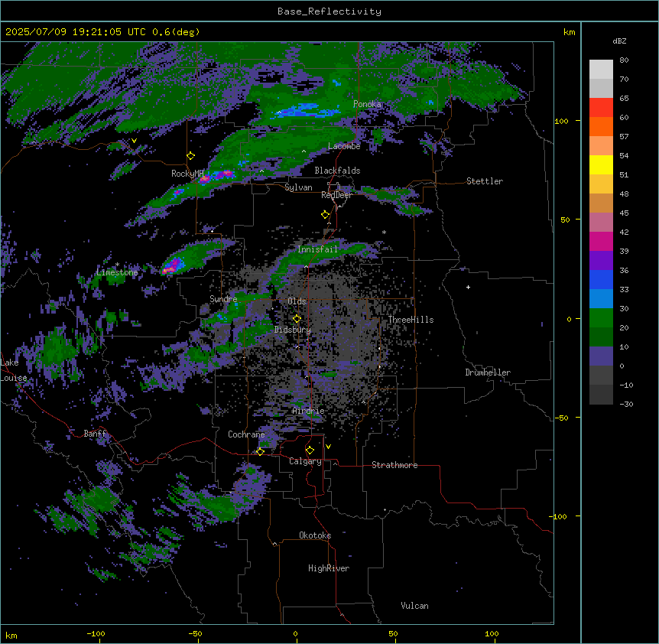Click the mauve 42-45 dBZ legend swatch
Screen dimensions: 659x644
tap(601, 223)
